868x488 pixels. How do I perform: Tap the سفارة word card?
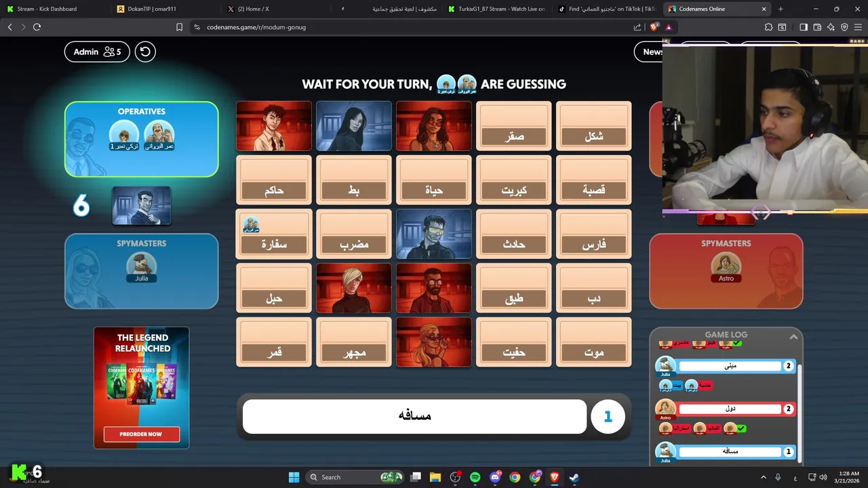[x=274, y=235]
